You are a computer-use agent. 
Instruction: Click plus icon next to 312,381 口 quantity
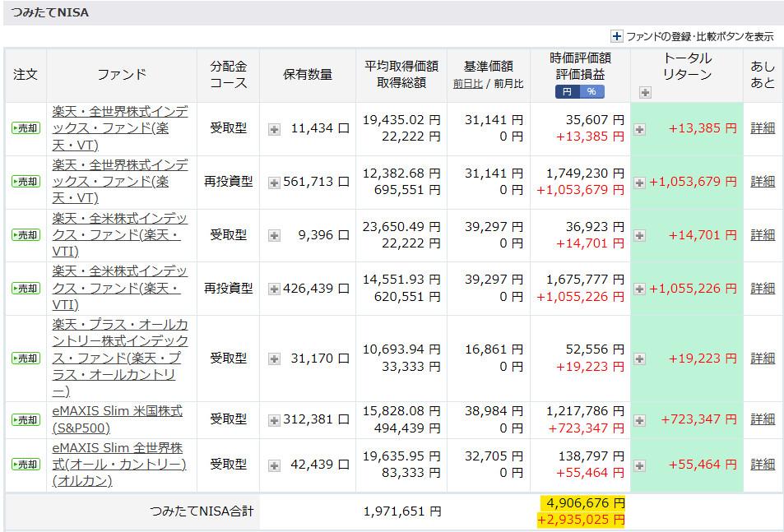pyautogui.click(x=274, y=420)
